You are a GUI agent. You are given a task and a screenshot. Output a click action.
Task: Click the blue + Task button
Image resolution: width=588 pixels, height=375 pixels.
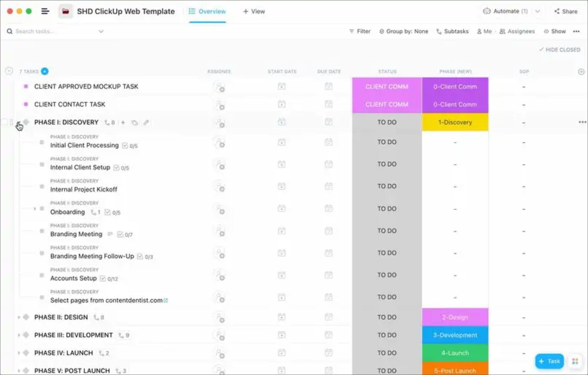click(x=549, y=361)
